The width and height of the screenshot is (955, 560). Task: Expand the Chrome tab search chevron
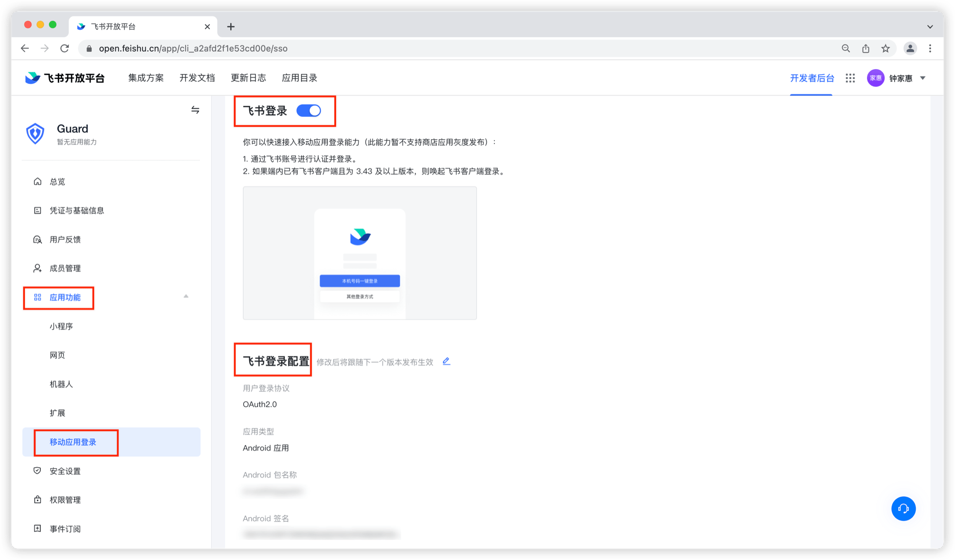[x=930, y=26]
